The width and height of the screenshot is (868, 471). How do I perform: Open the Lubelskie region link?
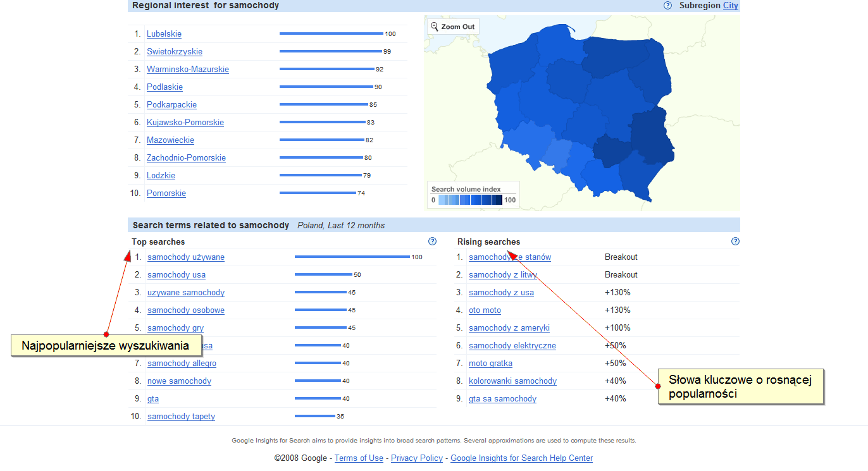pos(164,34)
